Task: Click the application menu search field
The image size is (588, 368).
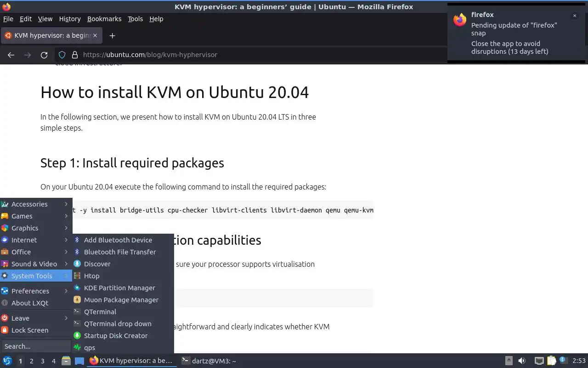Action: click(36, 346)
